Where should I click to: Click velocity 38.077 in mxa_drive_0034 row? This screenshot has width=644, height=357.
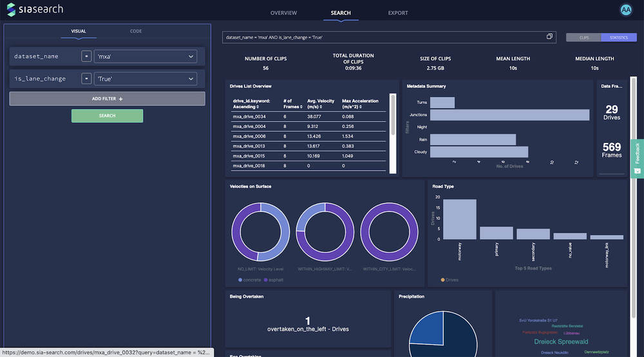314,117
